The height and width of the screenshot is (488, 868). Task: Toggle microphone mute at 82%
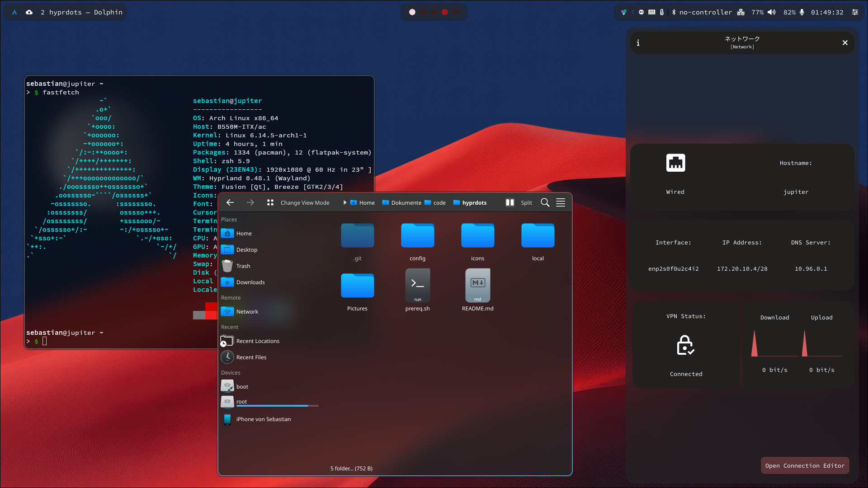click(802, 12)
